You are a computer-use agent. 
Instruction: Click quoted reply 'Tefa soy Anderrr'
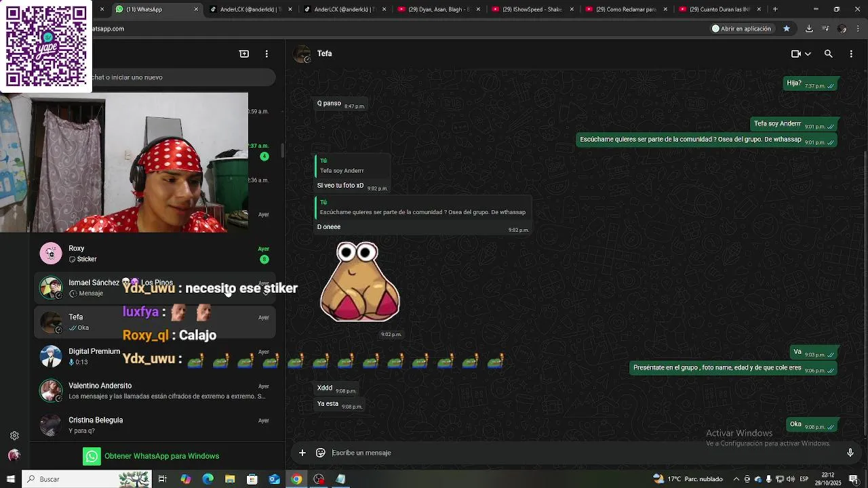coord(353,166)
